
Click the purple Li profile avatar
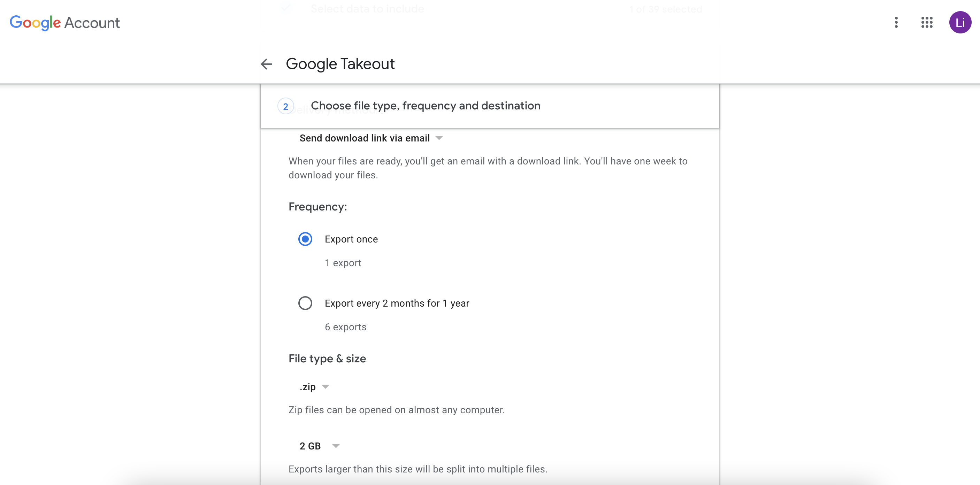[960, 22]
